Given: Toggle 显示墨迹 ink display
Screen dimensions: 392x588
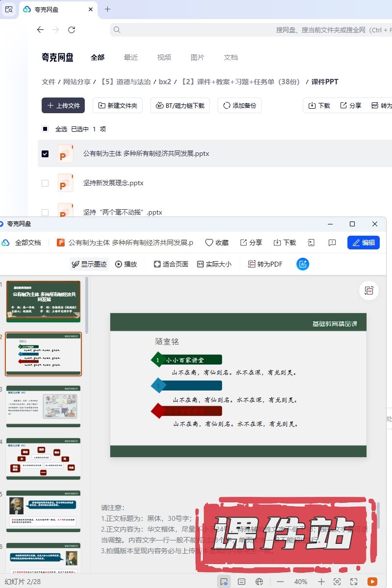Looking at the screenshot, I should click(x=89, y=264).
